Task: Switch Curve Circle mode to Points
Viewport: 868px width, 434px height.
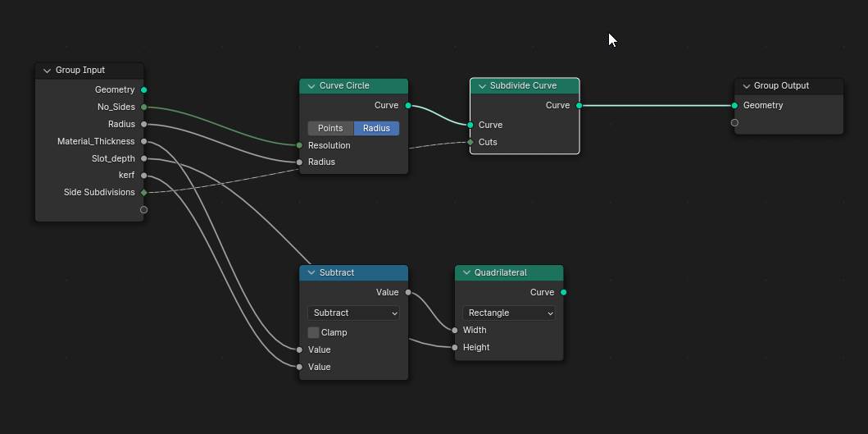Action: (330, 128)
